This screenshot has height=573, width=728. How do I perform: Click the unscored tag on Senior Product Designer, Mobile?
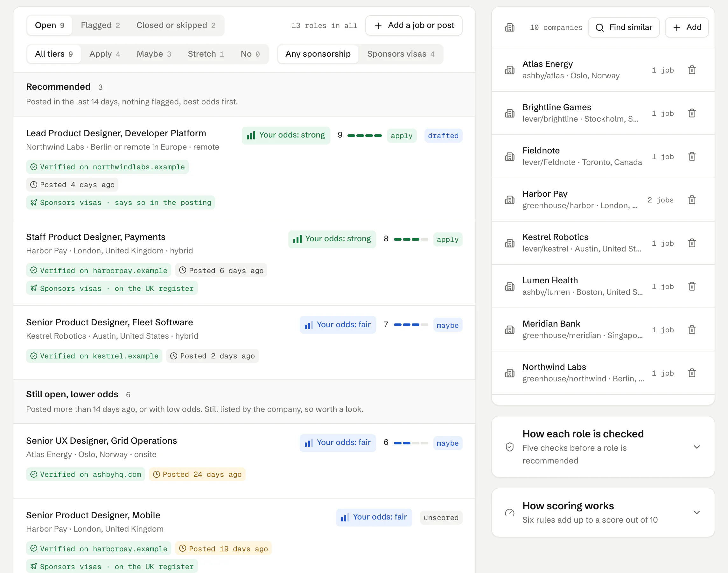tap(441, 518)
